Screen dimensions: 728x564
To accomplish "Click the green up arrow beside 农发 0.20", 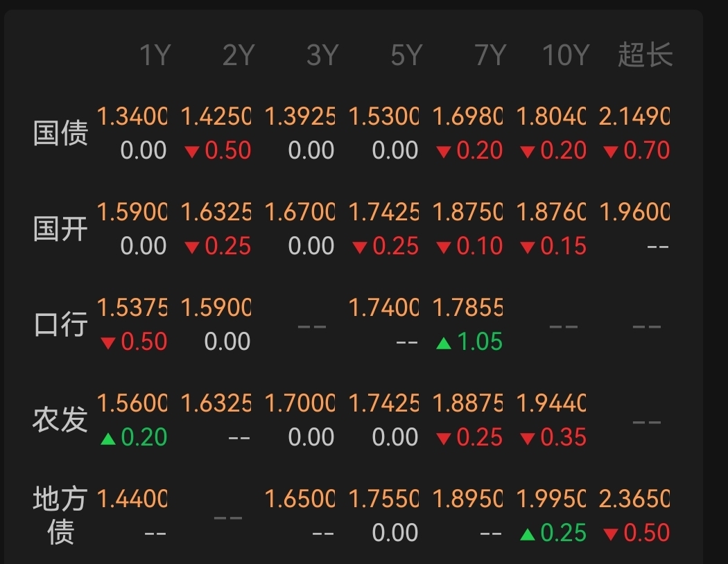I will pos(107,438).
